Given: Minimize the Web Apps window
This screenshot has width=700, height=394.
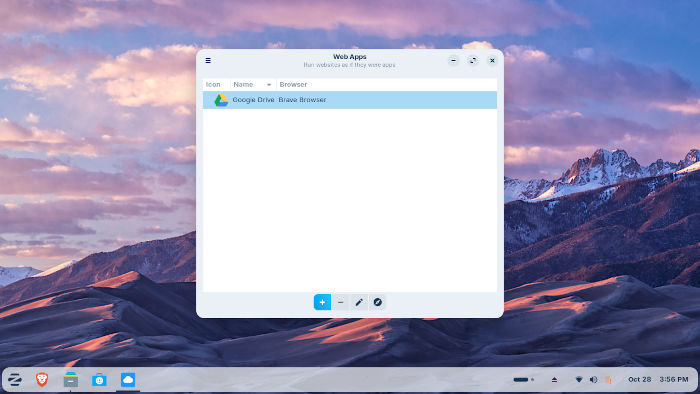Looking at the screenshot, I should pyautogui.click(x=454, y=60).
